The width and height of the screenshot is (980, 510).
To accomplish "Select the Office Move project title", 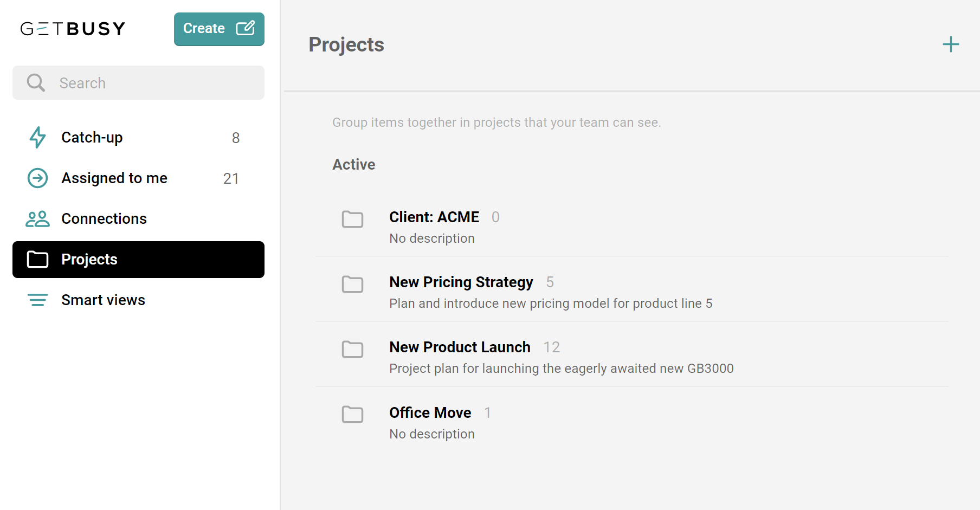I will tap(430, 412).
